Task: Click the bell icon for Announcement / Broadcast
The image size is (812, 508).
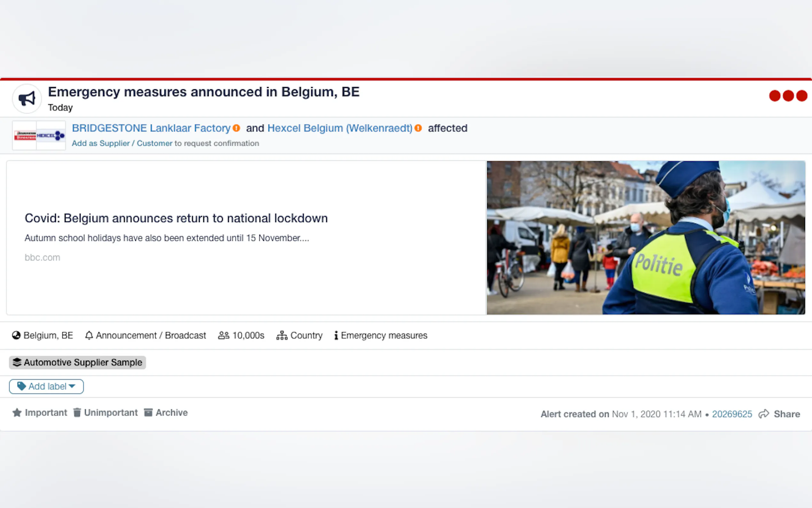Action: [x=89, y=335]
